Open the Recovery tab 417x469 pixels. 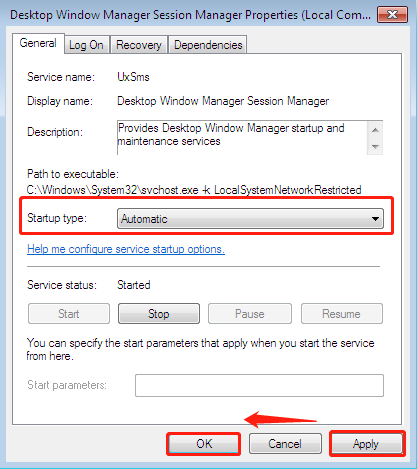139,45
